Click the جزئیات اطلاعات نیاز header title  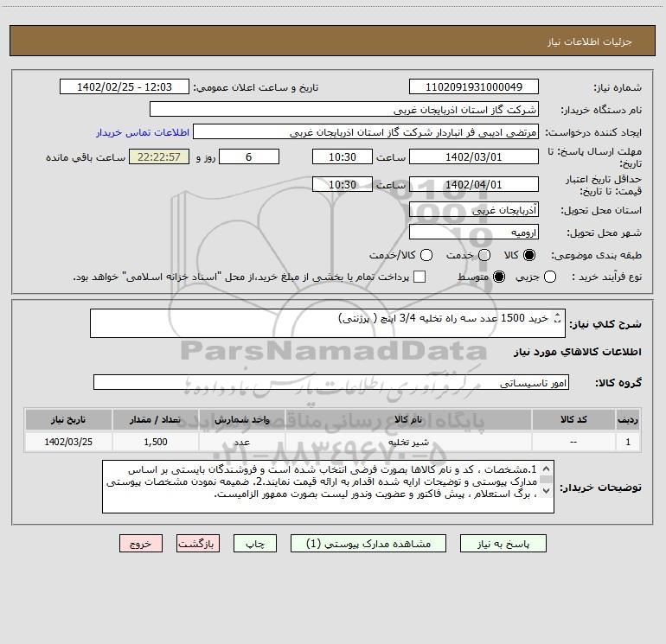pyautogui.click(x=590, y=41)
